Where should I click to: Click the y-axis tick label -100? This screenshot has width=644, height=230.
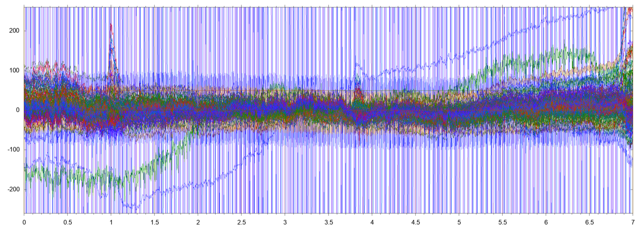coord(14,149)
